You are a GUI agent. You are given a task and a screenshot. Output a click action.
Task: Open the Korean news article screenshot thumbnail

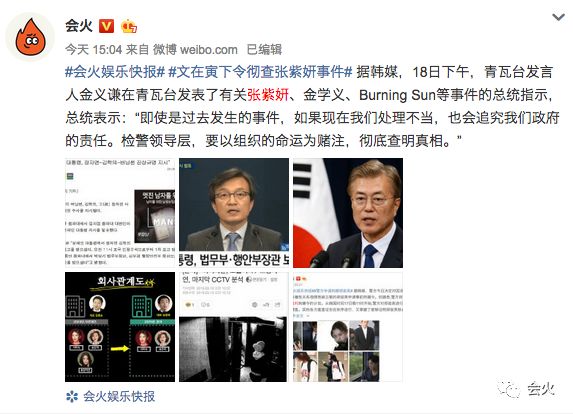point(120,213)
